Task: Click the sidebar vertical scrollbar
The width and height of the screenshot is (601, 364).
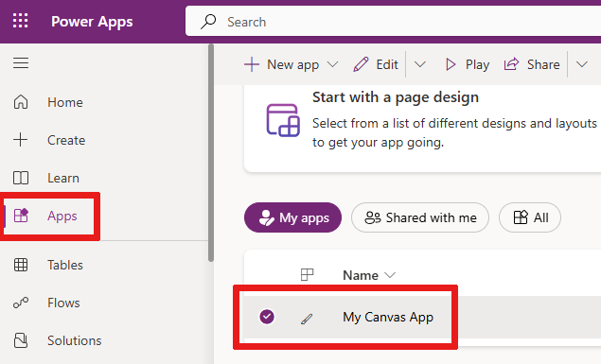Action: point(211,153)
